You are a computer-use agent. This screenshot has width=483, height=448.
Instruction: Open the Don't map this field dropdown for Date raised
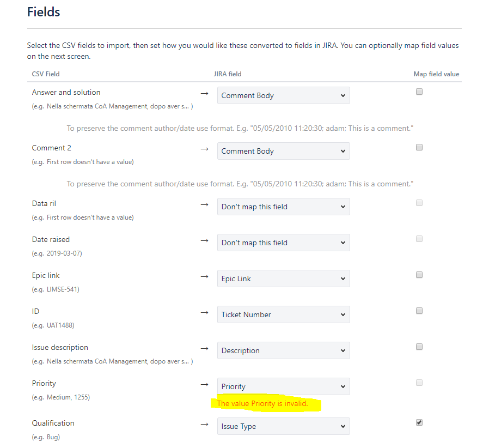283,243
